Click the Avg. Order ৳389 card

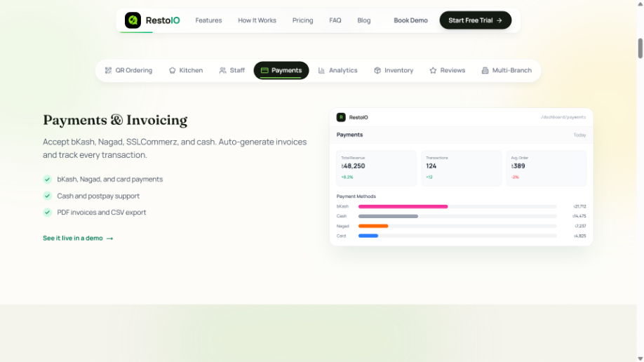[x=546, y=168]
